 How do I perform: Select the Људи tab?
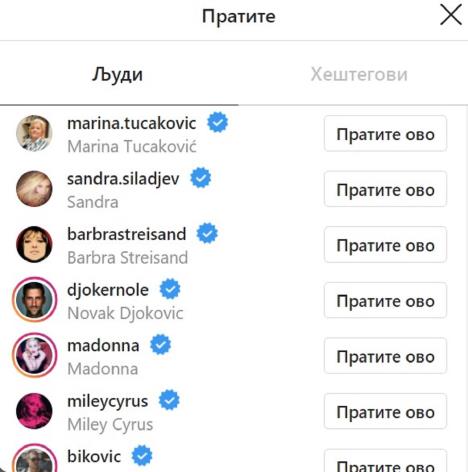117,74
